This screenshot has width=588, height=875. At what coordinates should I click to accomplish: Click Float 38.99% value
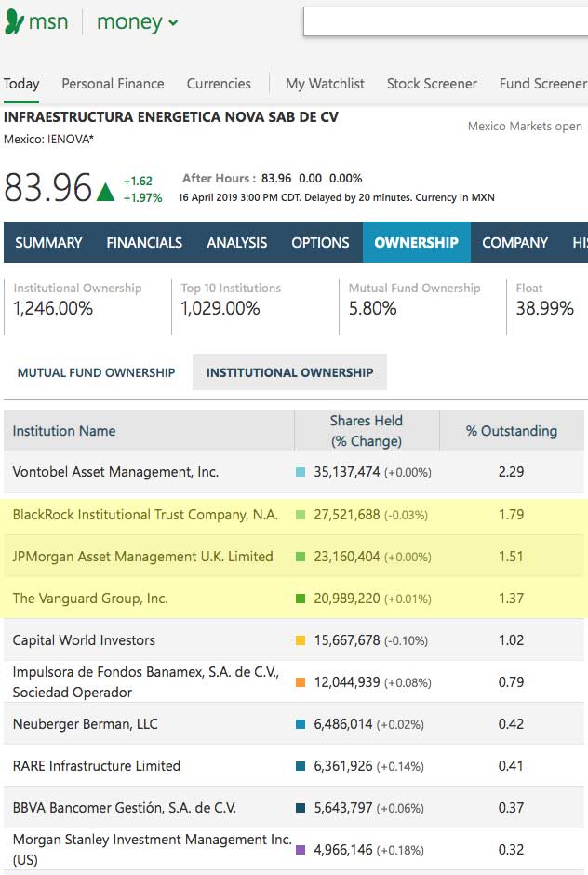(x=544, y=308)
